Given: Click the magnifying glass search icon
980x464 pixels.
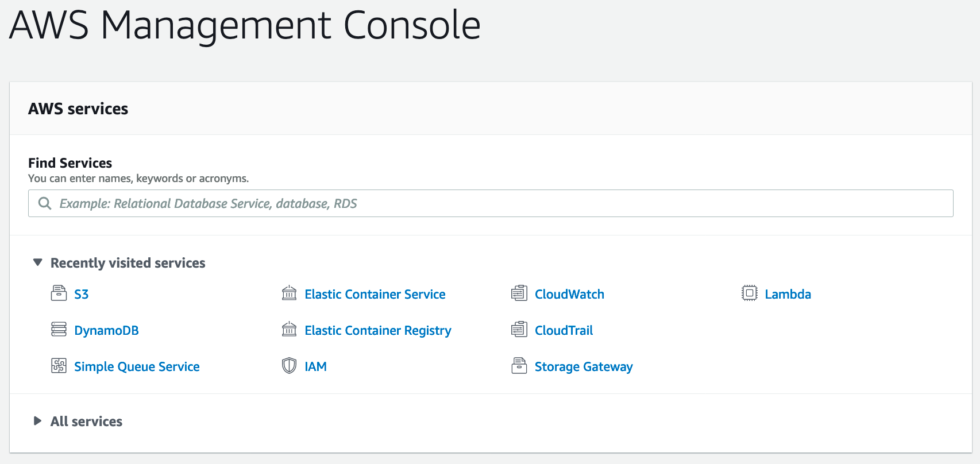Looking at the screenshot, I should pyautogui.click(x=45, y=203).
